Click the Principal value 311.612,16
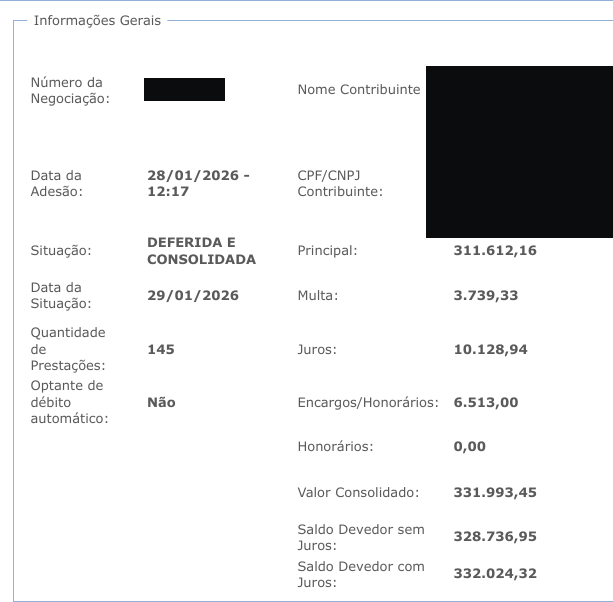The image size is (613, 602). click(x=495, y=251)
